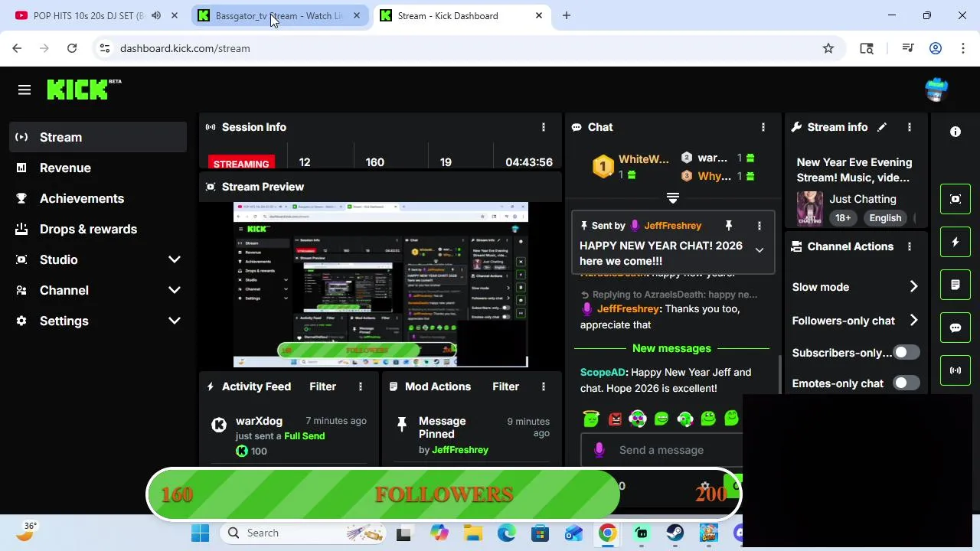Expand the Settings sidebar section
Screen dimensions: 980x551
pyautogui.click(x=175, y=321)
